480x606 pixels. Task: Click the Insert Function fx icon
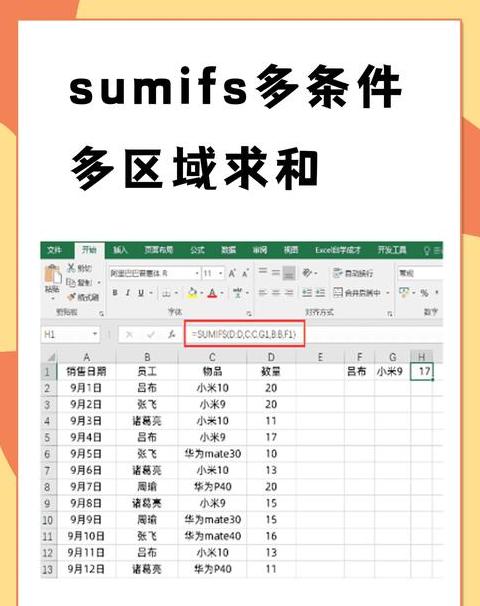click(172, 335)
